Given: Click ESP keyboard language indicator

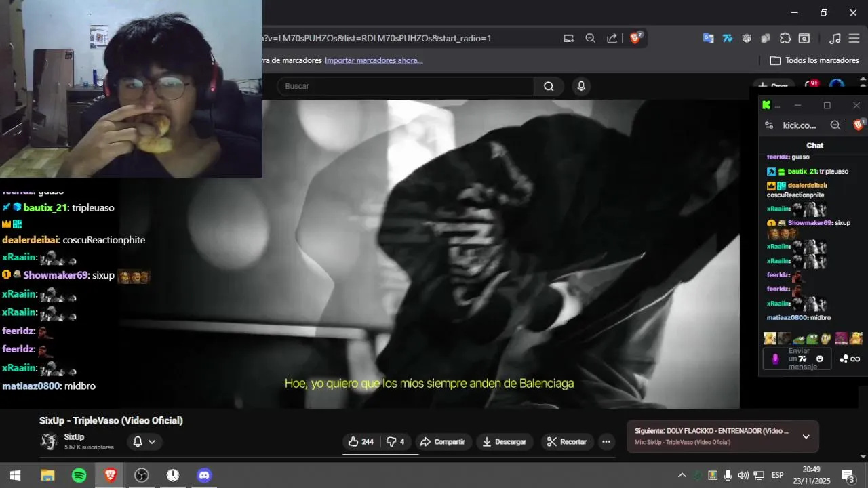Looking at the screenshot, I should point(778,475).
